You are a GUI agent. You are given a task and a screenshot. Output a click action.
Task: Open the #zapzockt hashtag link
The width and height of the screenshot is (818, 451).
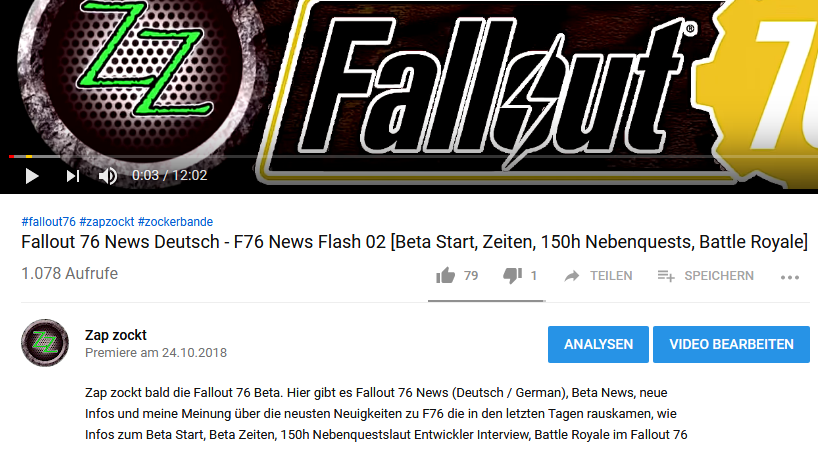click(x=107, y=222)
